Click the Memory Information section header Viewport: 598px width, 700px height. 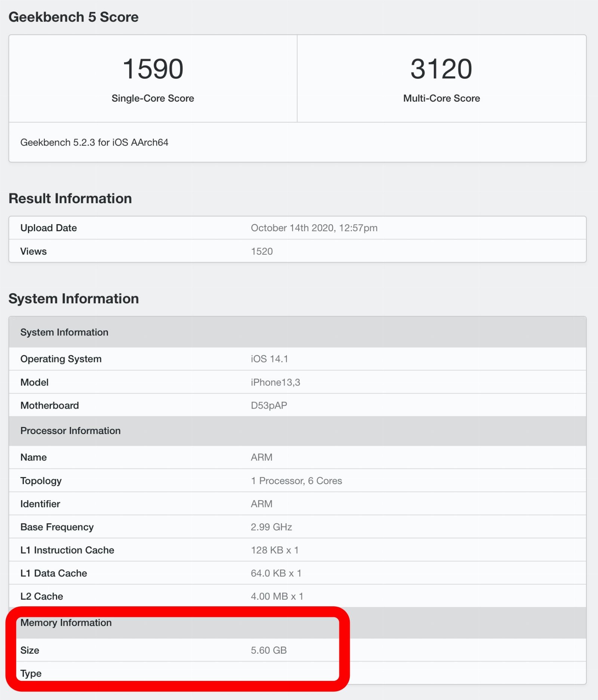coord(298,623)
